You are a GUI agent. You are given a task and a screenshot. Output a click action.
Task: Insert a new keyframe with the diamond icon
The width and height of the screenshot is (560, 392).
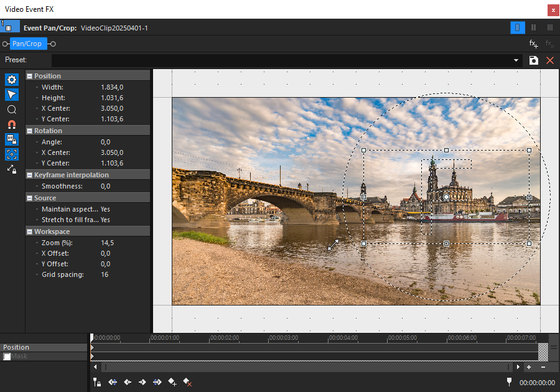[x=172, y=382]
